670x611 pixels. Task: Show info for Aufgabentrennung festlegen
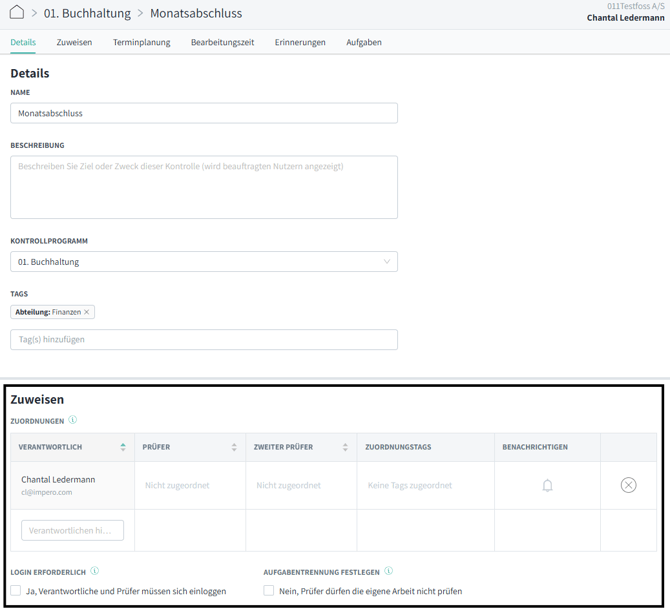pyautogui.click(x=389, y=572)
